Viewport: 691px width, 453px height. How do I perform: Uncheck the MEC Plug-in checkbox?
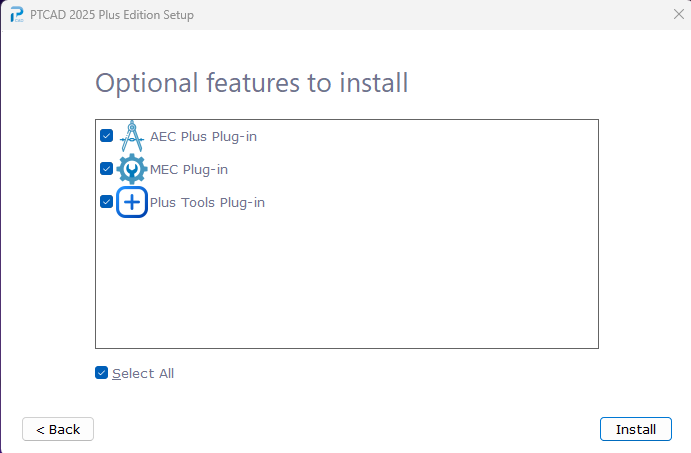pyautogui.click(x=106, y=169)
